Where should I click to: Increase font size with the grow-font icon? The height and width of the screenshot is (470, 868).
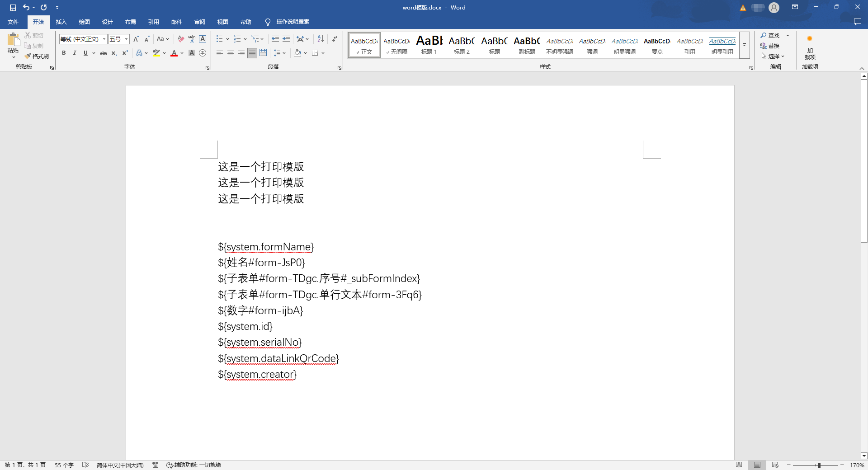click(x=136, y=39)
